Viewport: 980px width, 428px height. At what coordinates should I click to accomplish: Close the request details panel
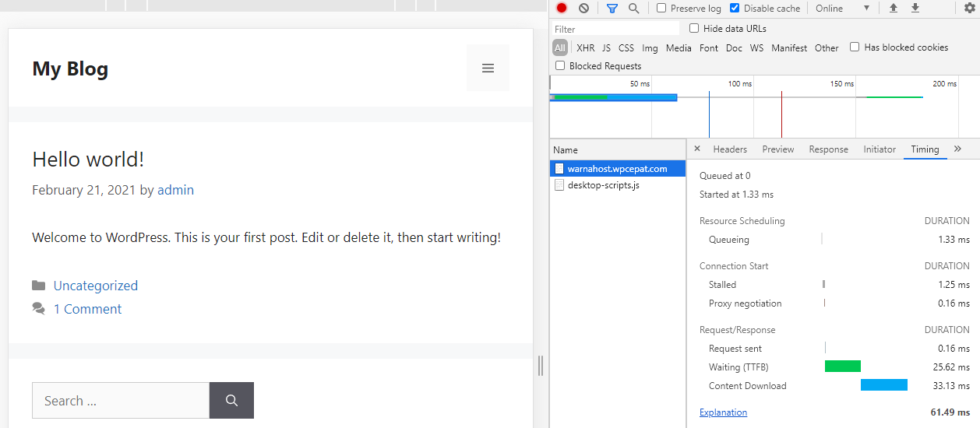tap(697, 149)
